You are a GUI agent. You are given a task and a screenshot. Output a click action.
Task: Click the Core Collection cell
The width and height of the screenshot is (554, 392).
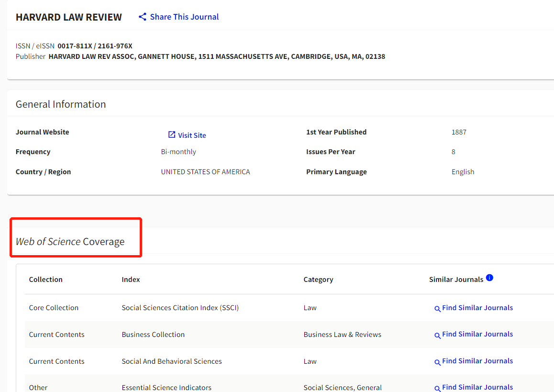[54, 307]
